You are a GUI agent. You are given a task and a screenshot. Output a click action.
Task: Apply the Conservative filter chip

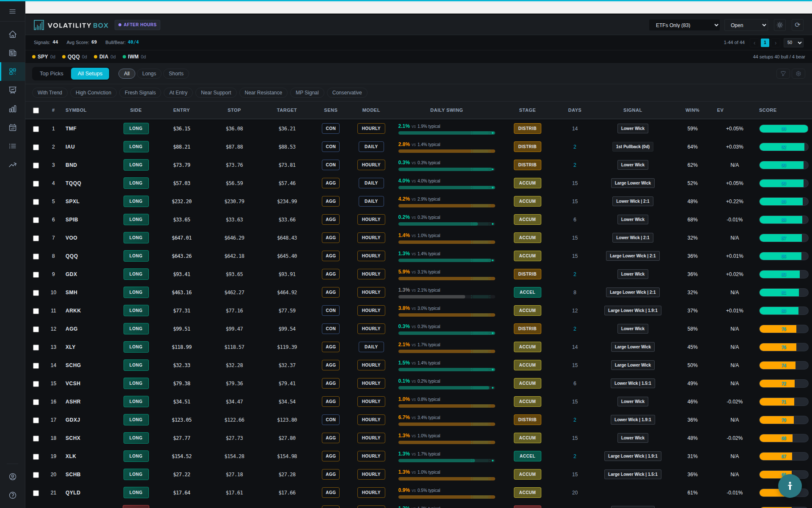347,93
